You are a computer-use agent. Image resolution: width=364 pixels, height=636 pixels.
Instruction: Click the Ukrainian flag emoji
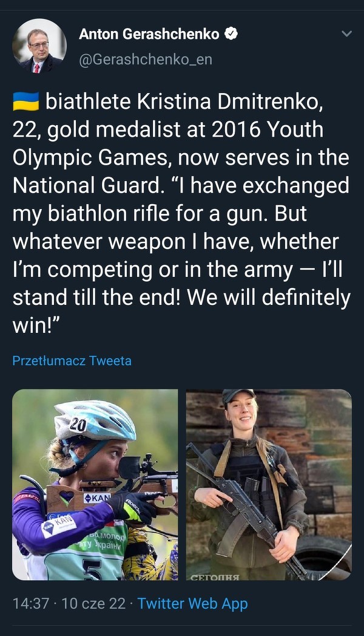(25, 102)
